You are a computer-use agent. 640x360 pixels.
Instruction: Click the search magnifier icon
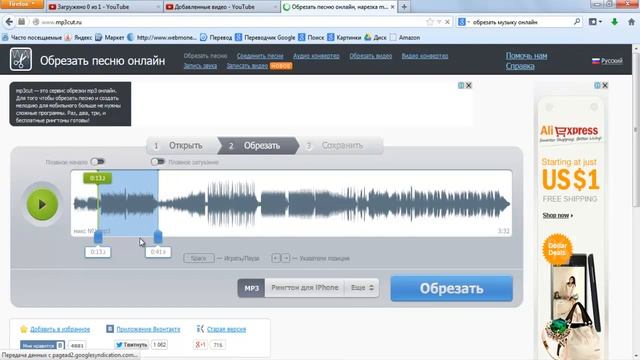pos(577,22)
